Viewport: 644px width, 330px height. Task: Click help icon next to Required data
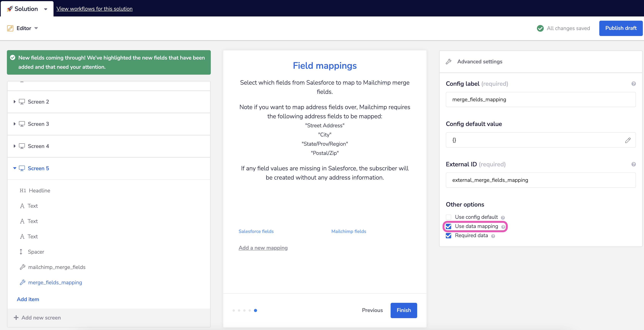coord(493,236)
